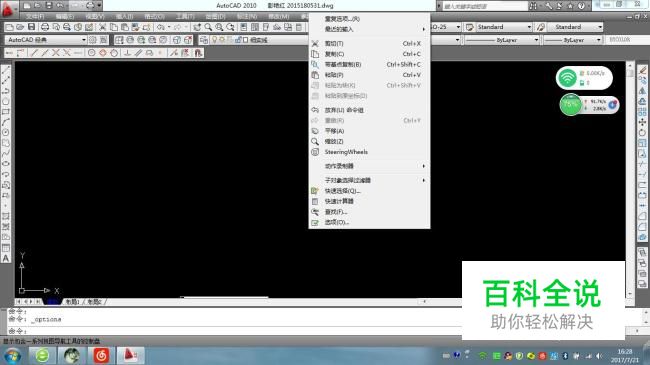This screenshot has height=365, width=650.
Task: Expand the 动作录制器 submenu in the context menu
Action: 369,166
